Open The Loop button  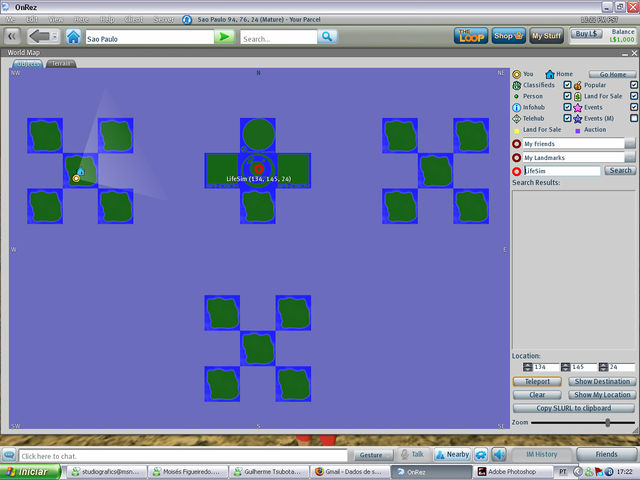pos(470,36)
